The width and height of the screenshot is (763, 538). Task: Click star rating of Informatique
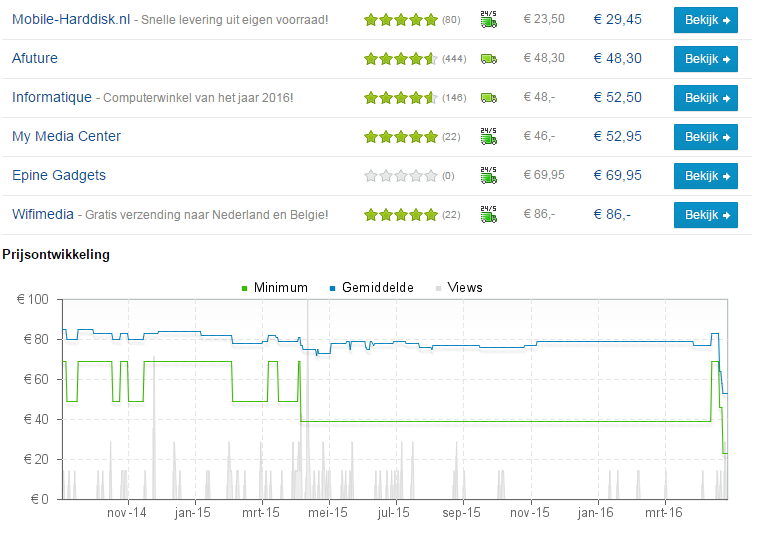click(x=401, y=98)
